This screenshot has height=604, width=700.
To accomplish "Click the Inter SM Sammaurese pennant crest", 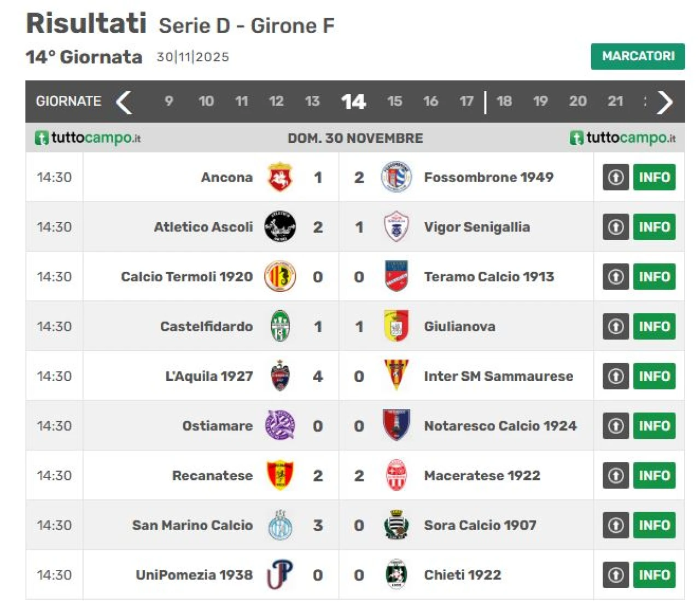I will [396, 375].
